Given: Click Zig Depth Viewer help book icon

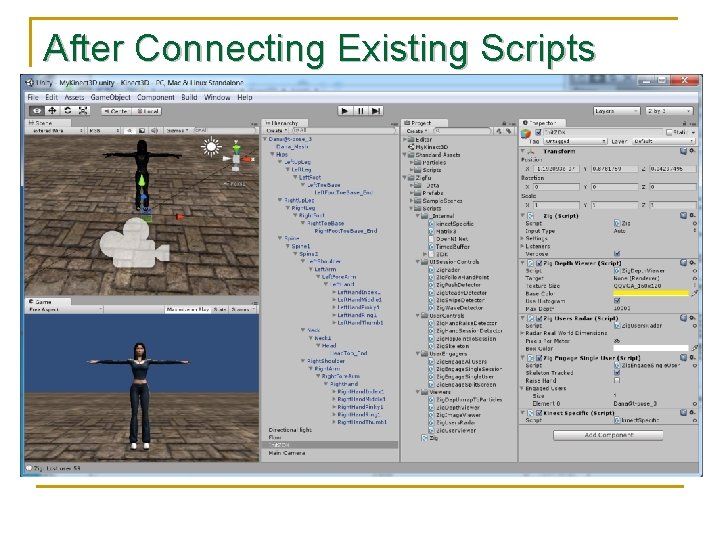Looking at the screenshot, I should 683,263.
